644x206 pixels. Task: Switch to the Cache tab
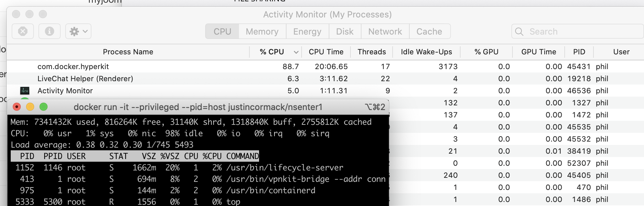pos(429,32)
